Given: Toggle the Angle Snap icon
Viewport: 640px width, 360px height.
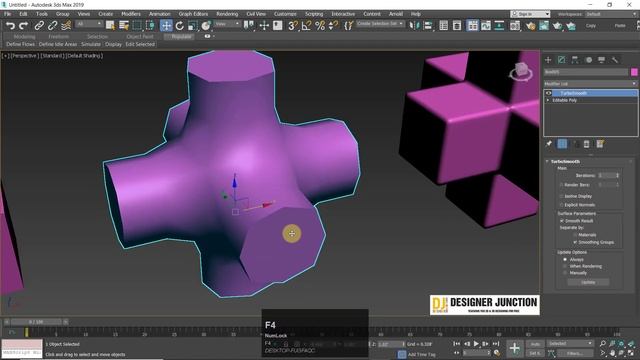Looking at the screenshot, I should click(306, 26).
